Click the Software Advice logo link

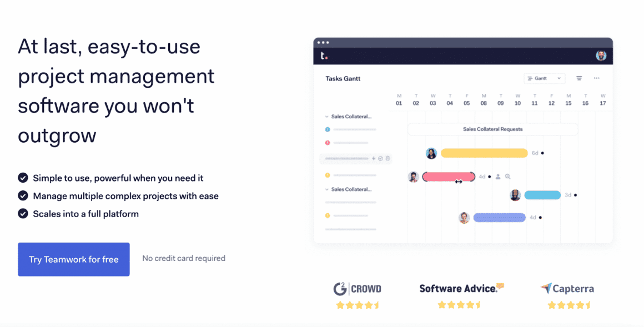[461, 288]
